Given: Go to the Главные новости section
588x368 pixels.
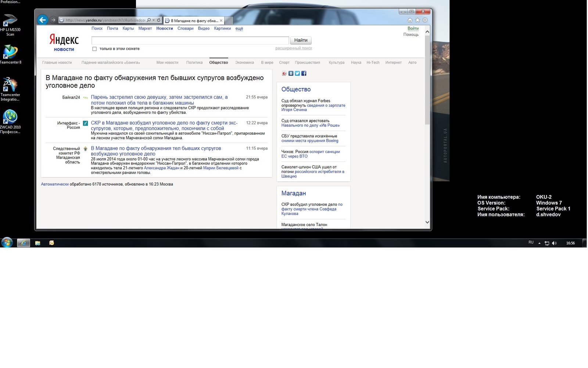Looking at the screenshot, I should [57, 63].
